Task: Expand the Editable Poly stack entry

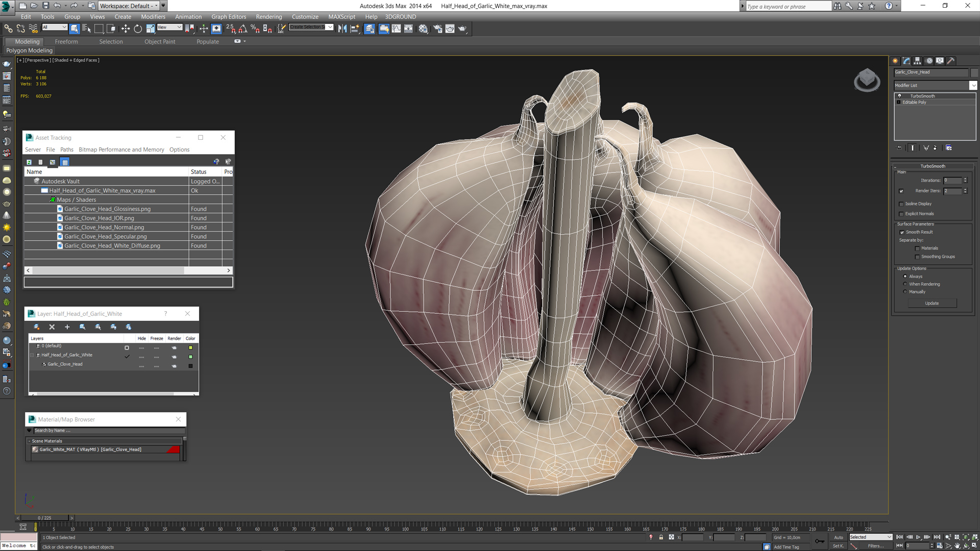Action: point(899,102)
